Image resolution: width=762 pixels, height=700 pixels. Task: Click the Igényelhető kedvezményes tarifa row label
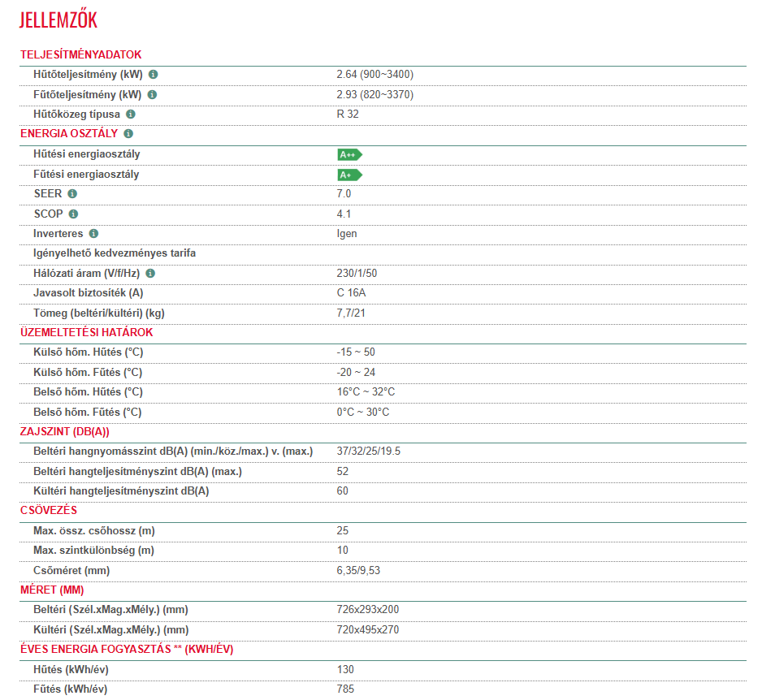[x=115, y=253]
